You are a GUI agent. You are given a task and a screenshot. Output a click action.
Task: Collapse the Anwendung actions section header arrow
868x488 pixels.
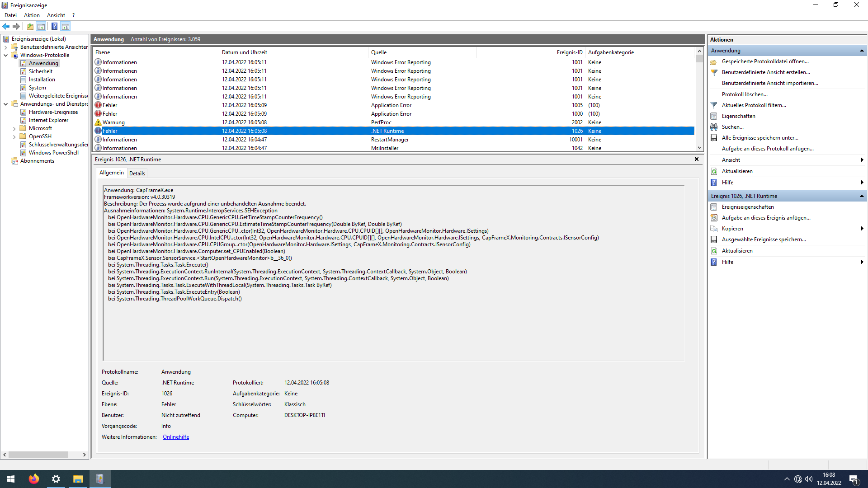862,51
